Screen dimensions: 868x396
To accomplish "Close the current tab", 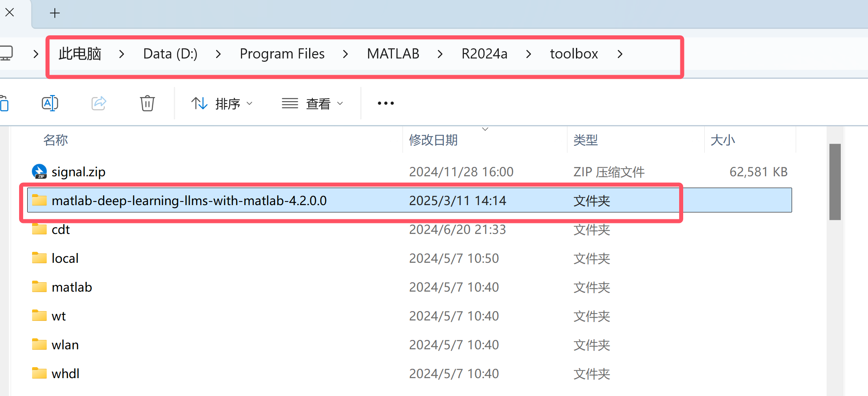I will point(10,13).
